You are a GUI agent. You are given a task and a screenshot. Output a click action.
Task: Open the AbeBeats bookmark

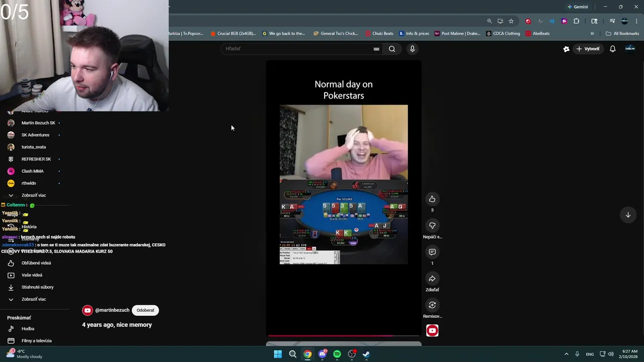[x=537, y=34]
